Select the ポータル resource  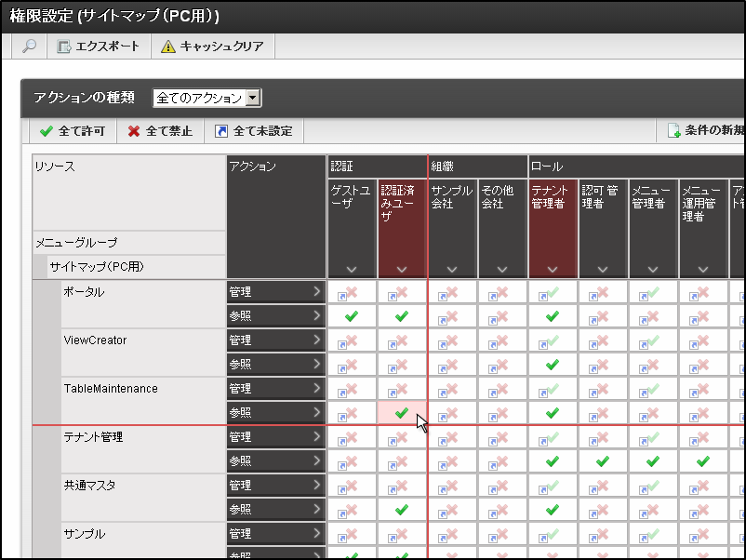tap(143, 304)
